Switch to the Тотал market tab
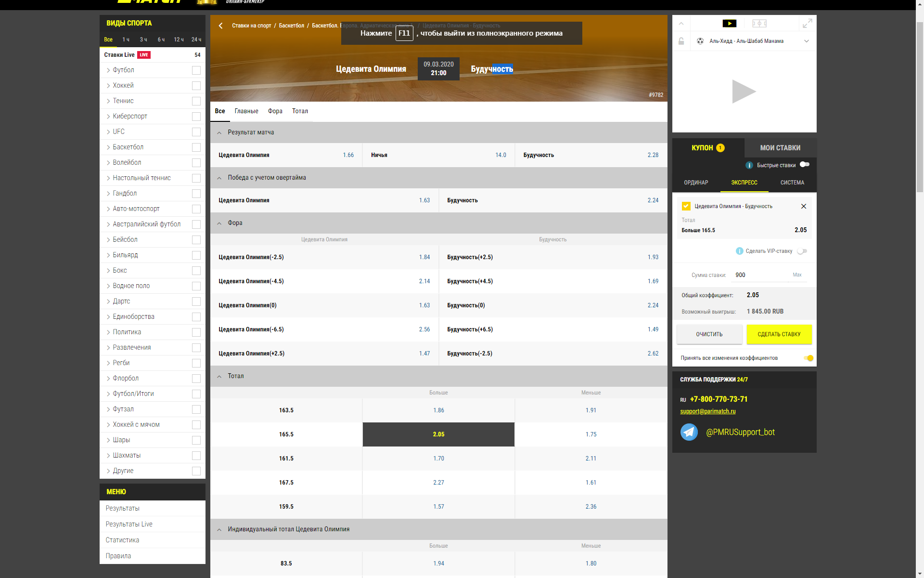Image resolution: width=924 pixels, height=578 pixels. click(300, 111)
